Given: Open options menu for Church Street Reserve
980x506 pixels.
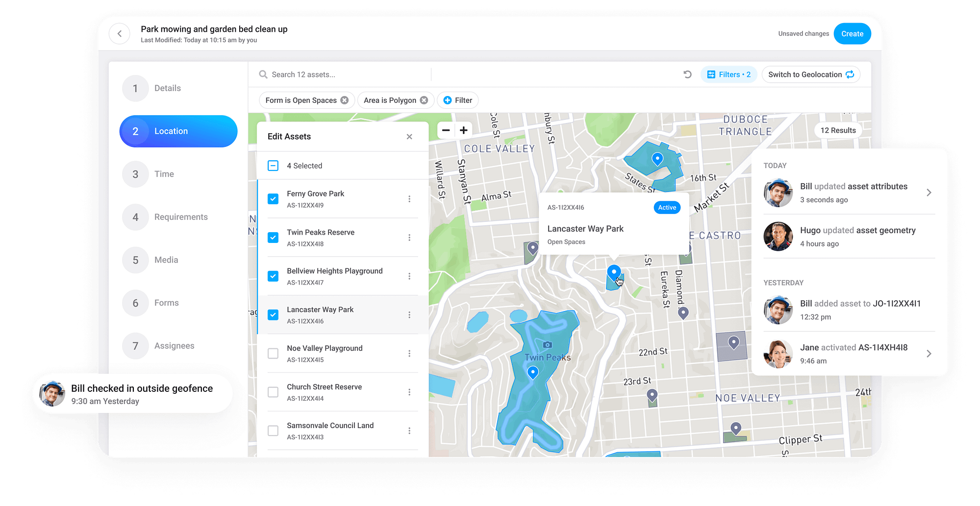Looking at the screenshot, I should [x=409, y=392].
